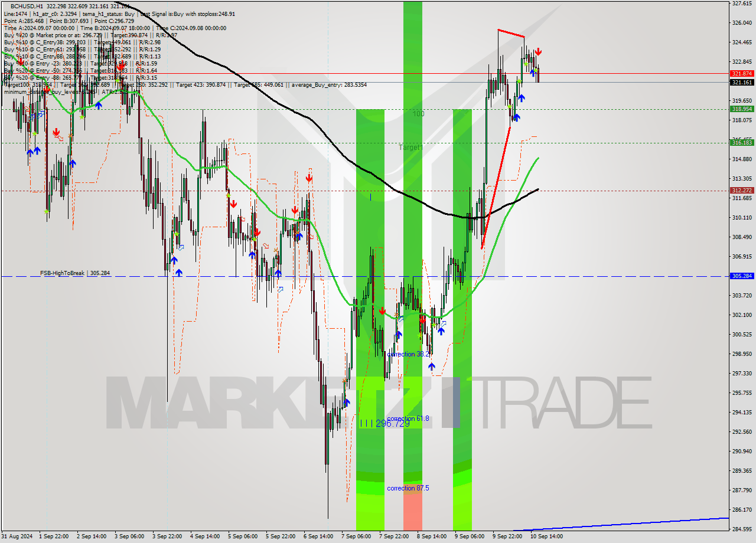Click the black 321.161 current price label
756x543 pixels.
click(x=742, y=83)
